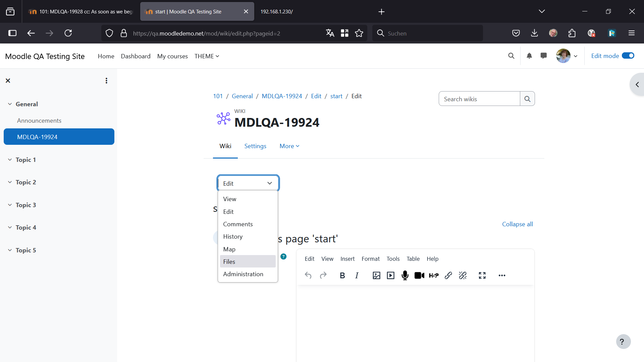Toggle bold formatting in editor
The height and width of the screenshot is (362, 644).
point(342,276)
